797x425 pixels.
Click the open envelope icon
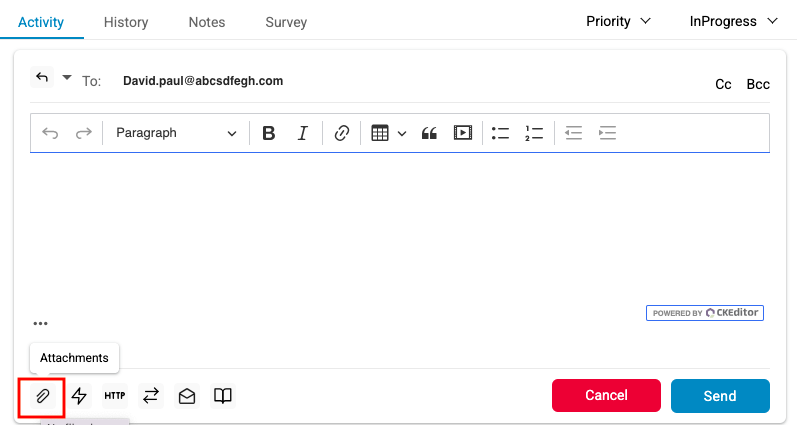coord(187,396)
